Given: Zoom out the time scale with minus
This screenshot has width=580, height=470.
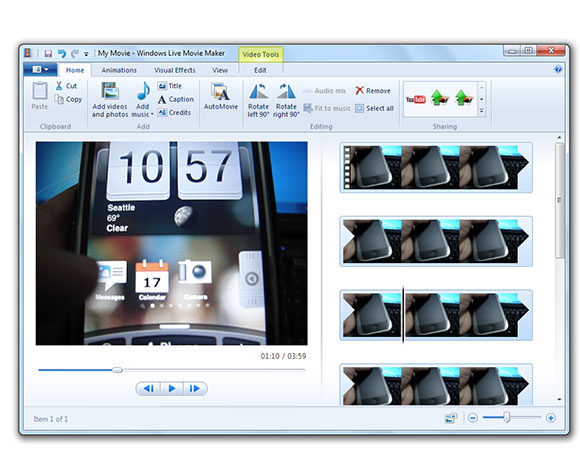Looking at the screenshot, I should tap(472, 418).
